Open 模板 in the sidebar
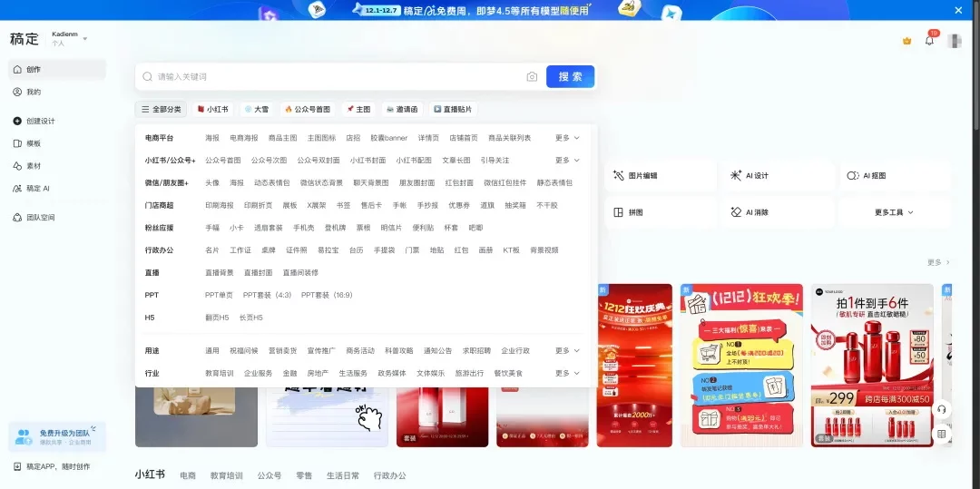This screenshot has height=489, width=980. (x=57, y=143)
